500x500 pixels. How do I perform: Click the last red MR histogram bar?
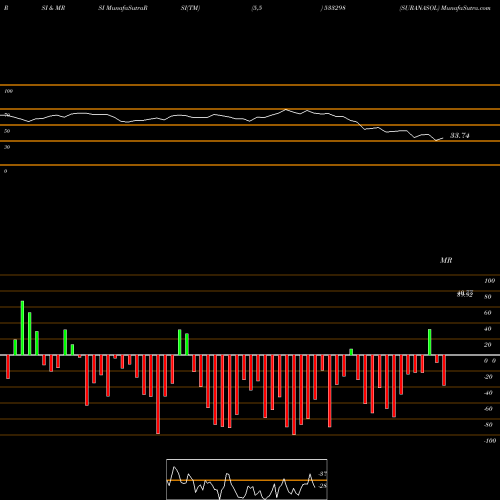[444, 370]
